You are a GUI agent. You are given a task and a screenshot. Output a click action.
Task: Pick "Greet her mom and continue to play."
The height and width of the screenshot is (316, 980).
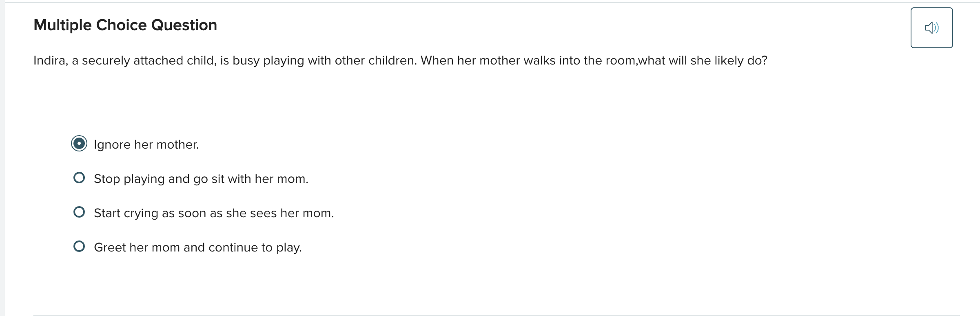click(79, 246)
